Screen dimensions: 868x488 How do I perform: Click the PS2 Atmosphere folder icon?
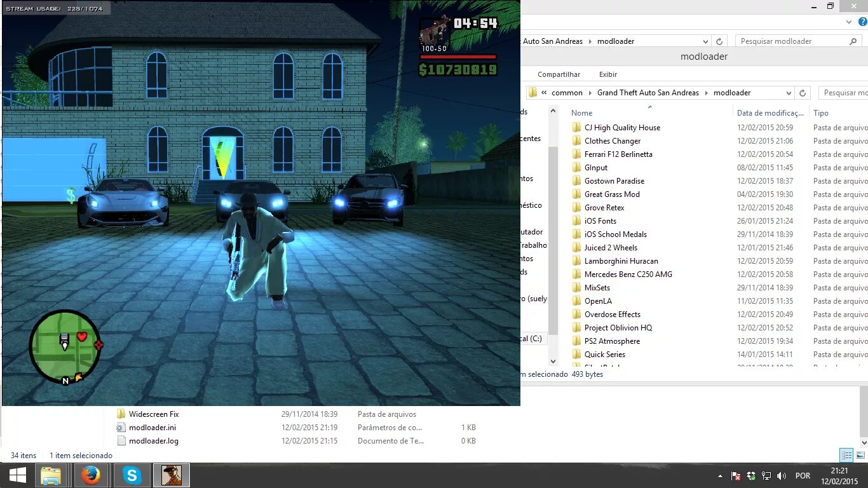576,341
